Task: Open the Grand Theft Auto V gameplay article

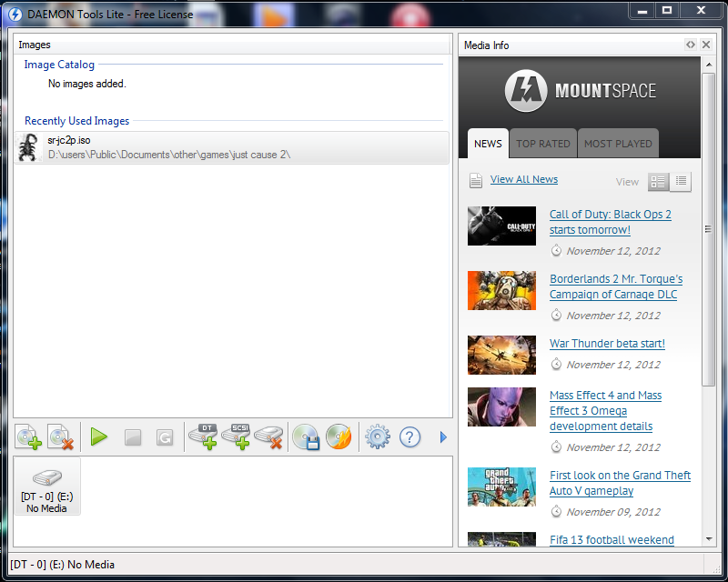Action: point(620,483)
